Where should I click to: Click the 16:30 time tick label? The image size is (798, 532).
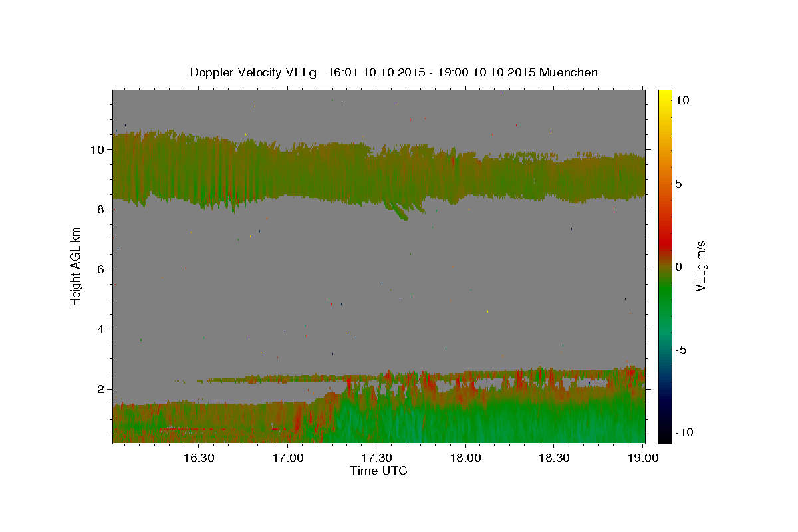tap(199, 458)
